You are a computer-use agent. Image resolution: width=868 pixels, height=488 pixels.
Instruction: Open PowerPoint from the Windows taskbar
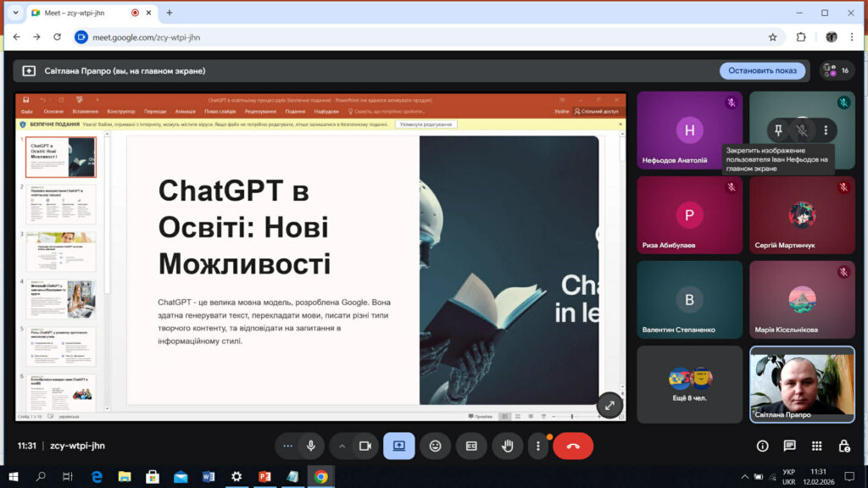pos(264,477)
